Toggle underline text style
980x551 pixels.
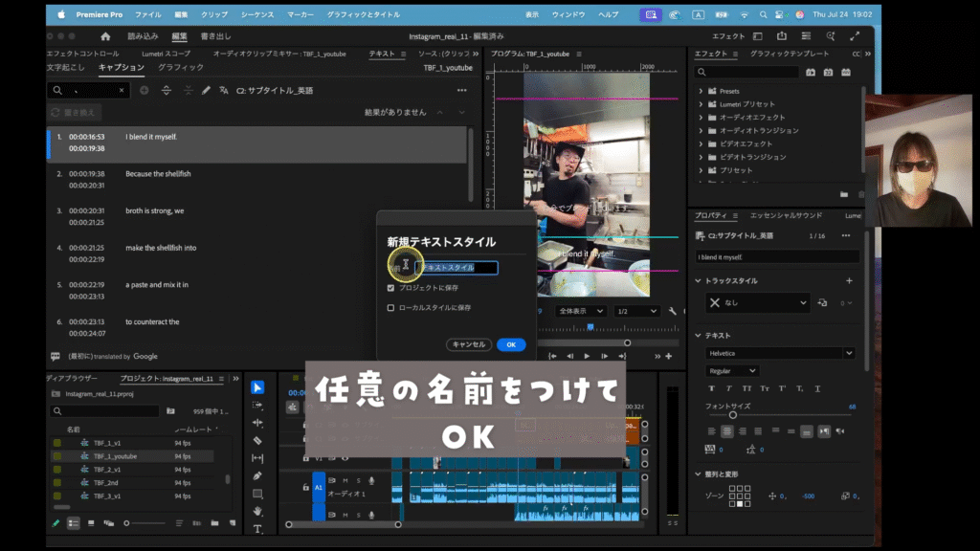[x=817, y=388]
